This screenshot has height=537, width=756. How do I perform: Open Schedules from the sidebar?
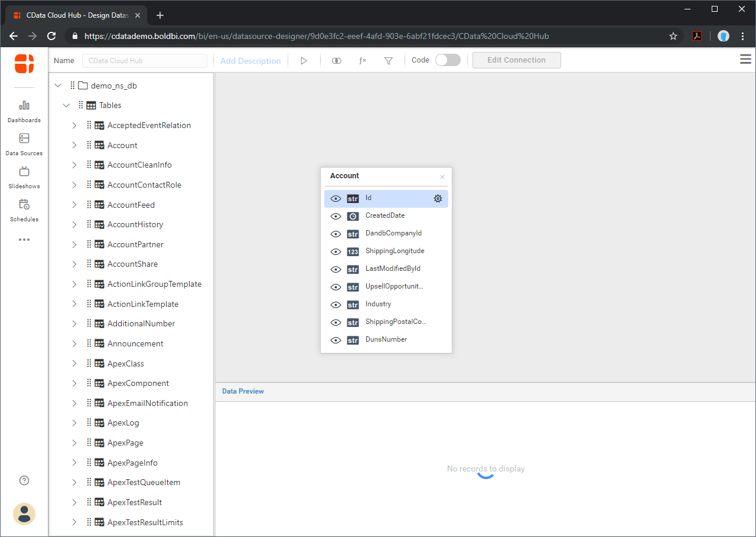point(24,210)
